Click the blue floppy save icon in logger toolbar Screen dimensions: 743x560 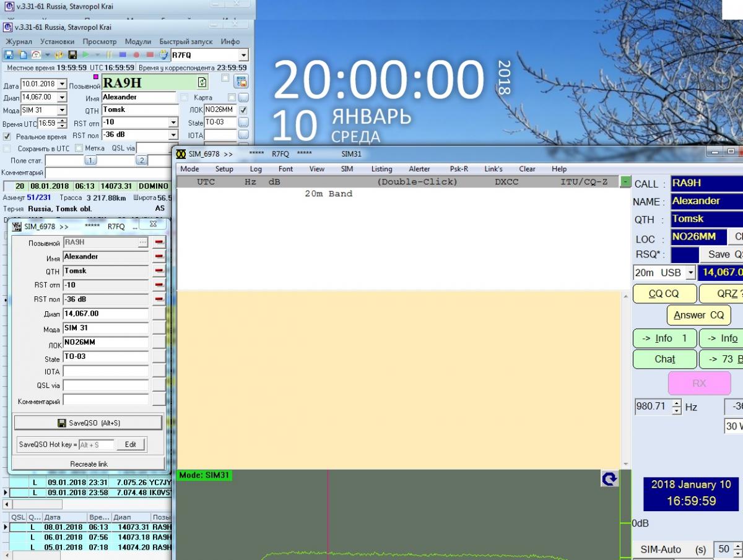[x=9, y=55]
